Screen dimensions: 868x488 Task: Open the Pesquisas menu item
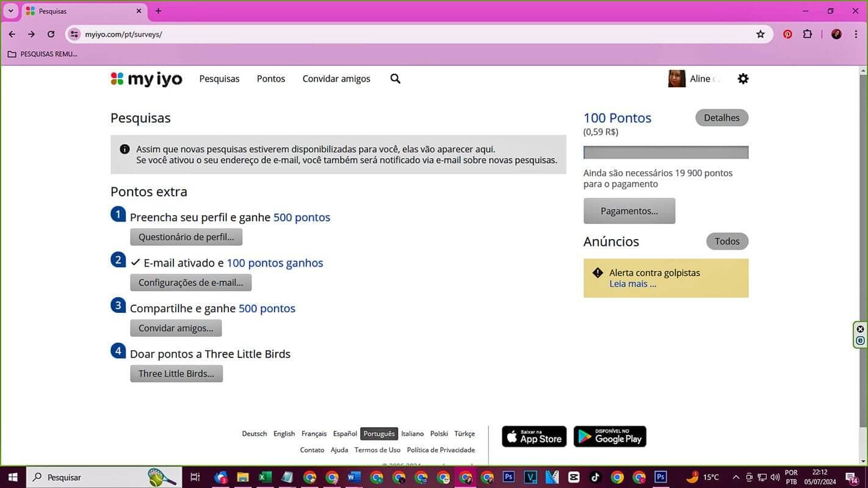[219, 79]
